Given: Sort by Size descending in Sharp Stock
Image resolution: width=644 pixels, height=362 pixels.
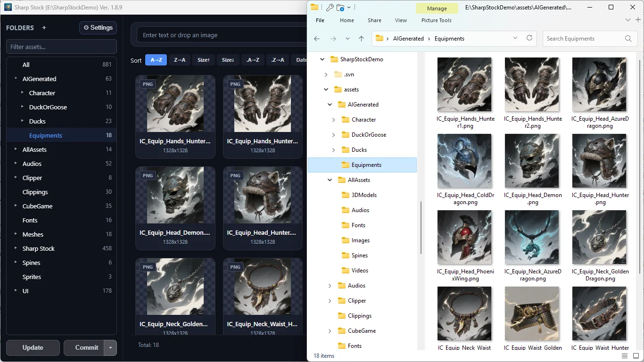Looking at the screenshot, I should point(228,60).
